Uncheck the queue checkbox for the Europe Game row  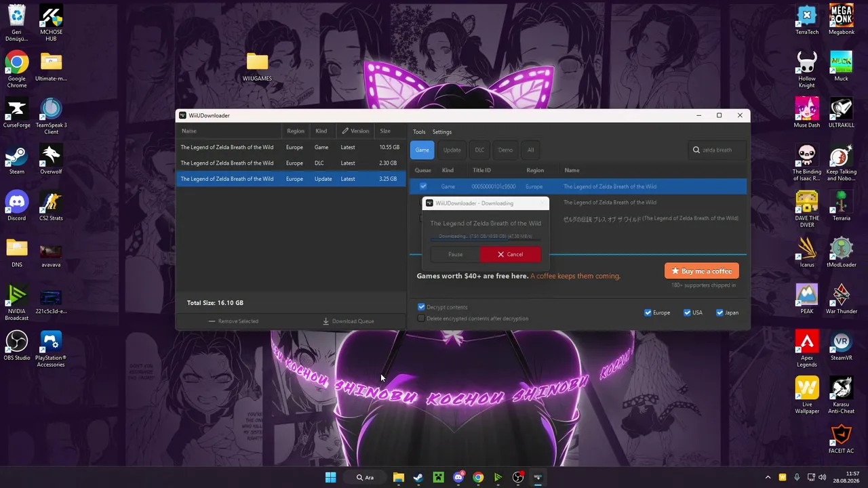(423, 186)
